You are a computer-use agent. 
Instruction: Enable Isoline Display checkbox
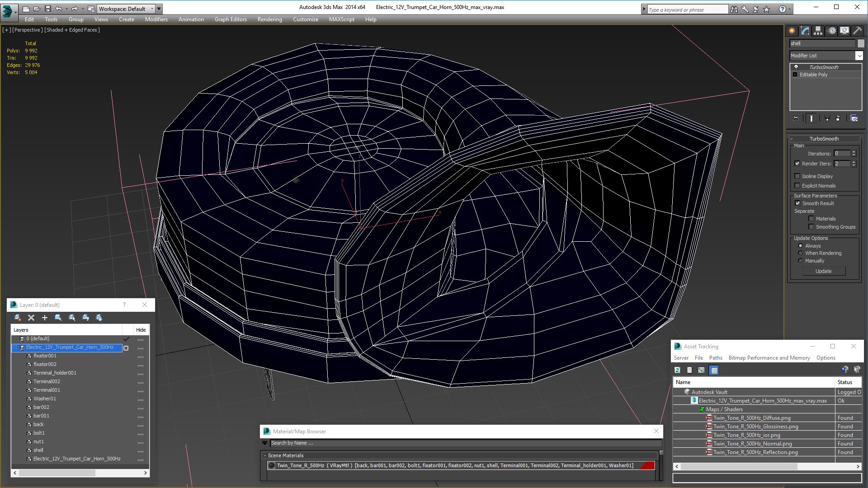tap(797, 176)
